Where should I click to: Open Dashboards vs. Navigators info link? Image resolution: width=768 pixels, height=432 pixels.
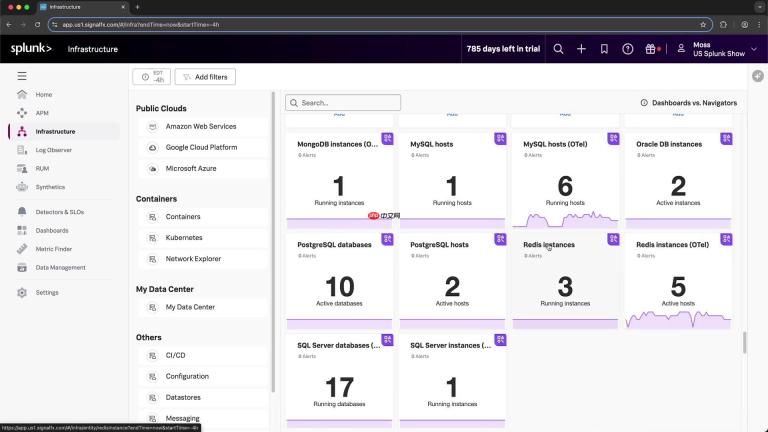689,103
